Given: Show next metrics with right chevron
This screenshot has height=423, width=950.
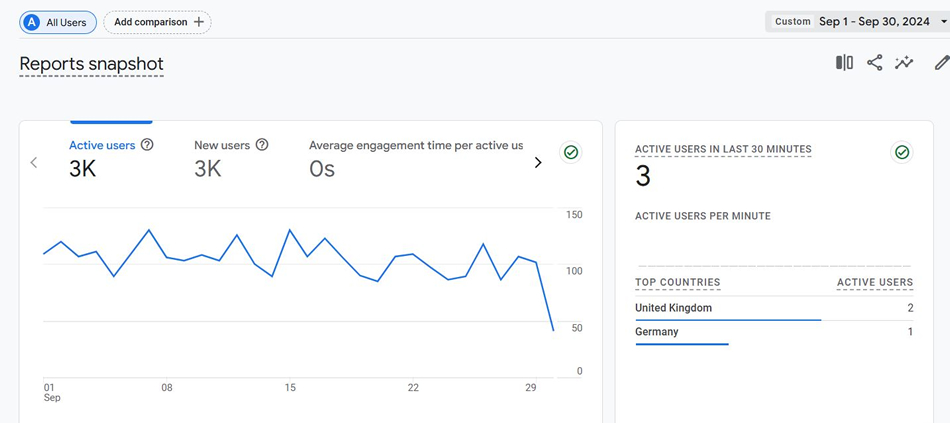Looking at the screenshot, I should click(537, 162).
